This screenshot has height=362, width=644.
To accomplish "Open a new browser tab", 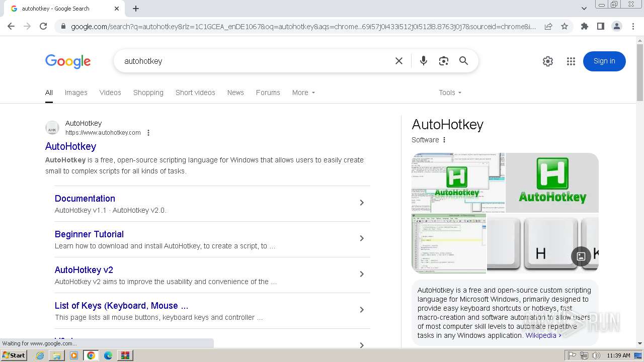I will [136, 9].
